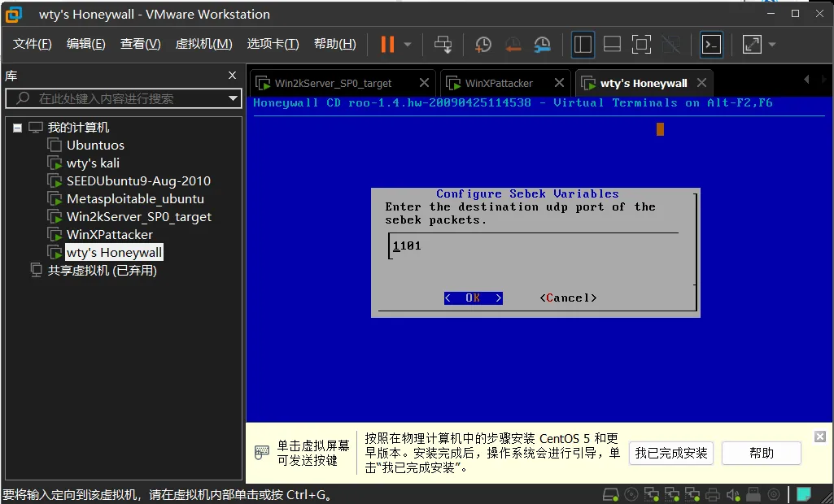Viewport: 834px width, 504px height.
Task: Revert the VM to its previous snapshot
Action: coord(513,44)
